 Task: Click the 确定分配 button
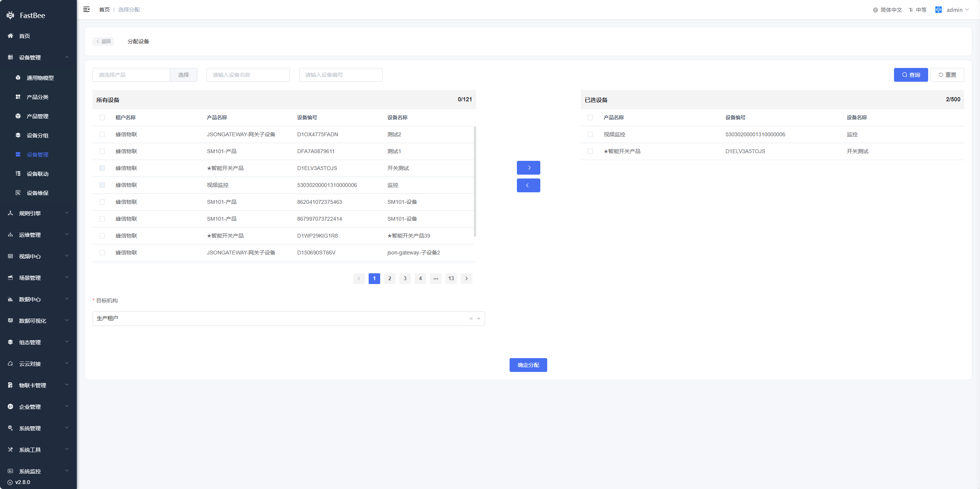pos(528,365)
